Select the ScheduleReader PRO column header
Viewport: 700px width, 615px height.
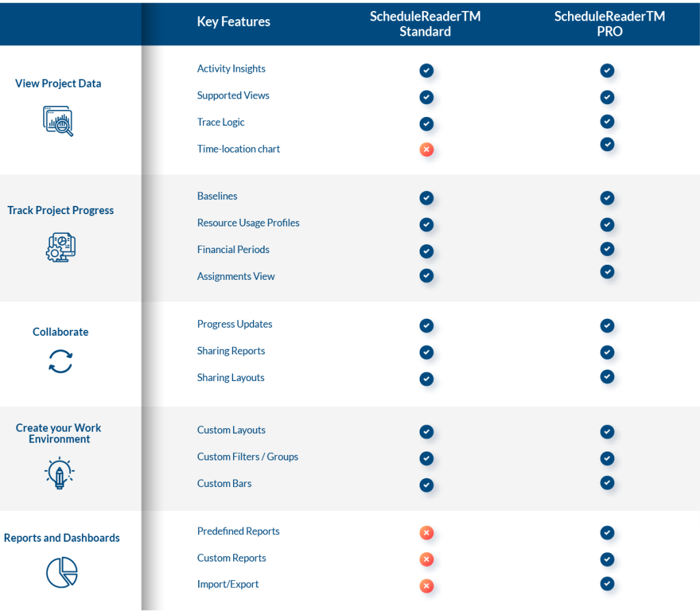[608, 24]
